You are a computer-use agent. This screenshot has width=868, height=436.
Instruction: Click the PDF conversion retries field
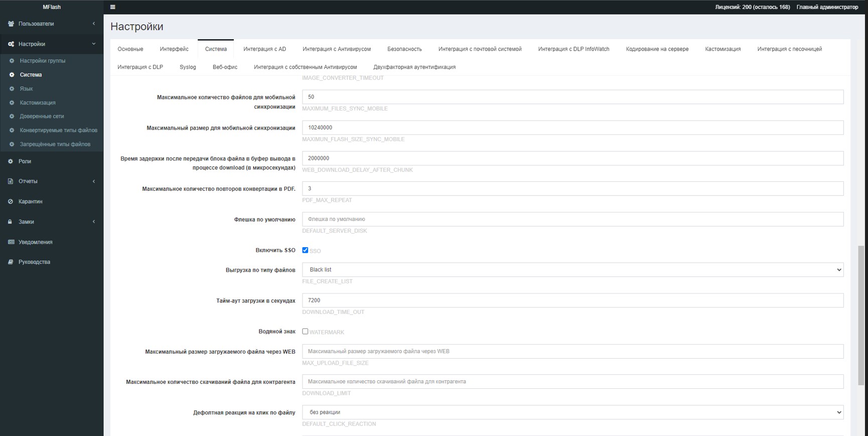click(x=572, y=188)
